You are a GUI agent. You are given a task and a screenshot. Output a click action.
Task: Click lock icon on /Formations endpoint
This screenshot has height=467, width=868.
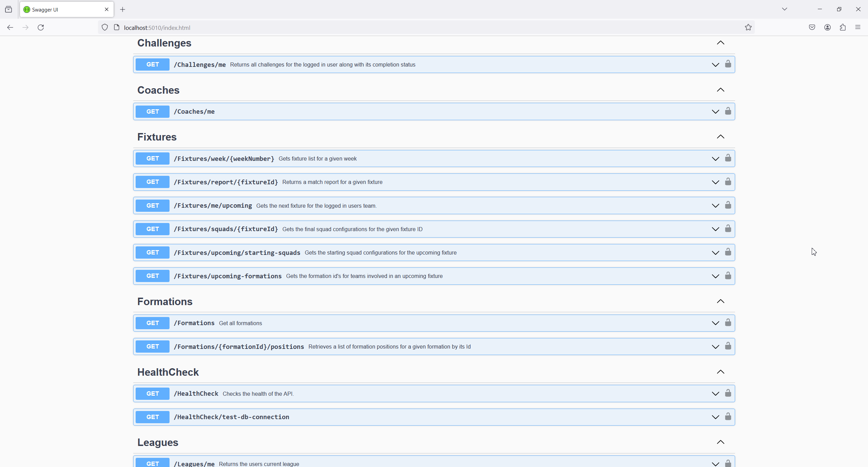pos(728,323)
